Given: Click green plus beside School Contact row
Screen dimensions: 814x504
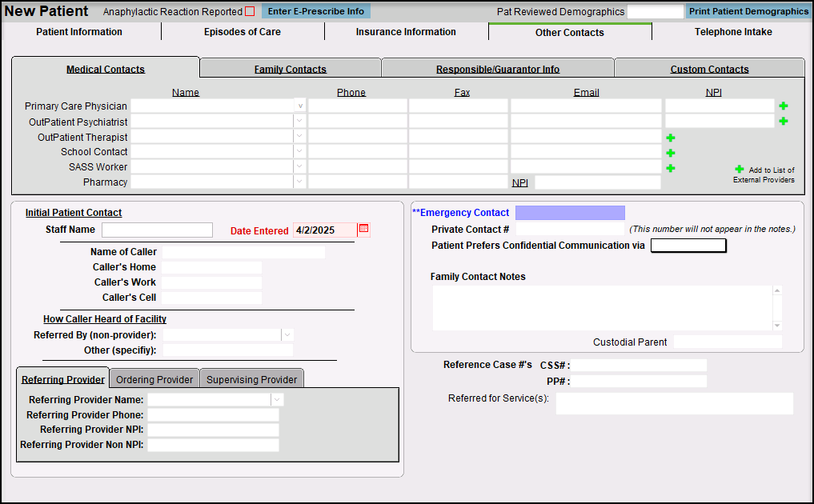Looking at the screenshot, I should pos(671,153).
